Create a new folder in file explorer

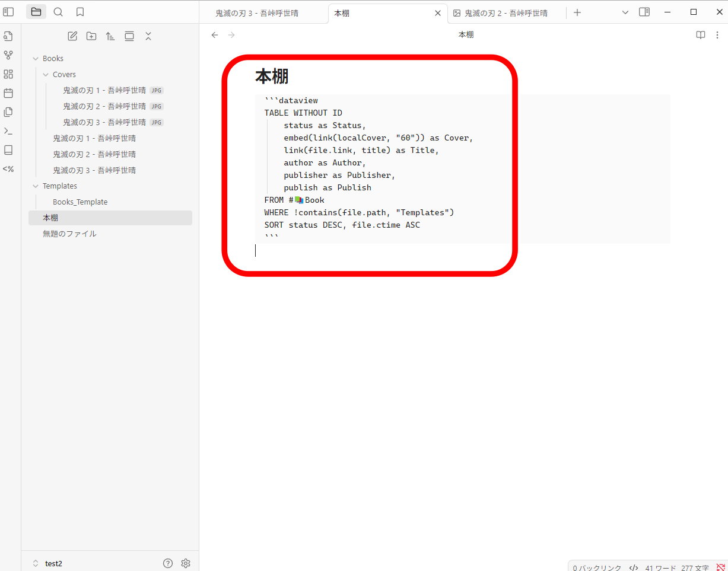click(x=91, y=36)
